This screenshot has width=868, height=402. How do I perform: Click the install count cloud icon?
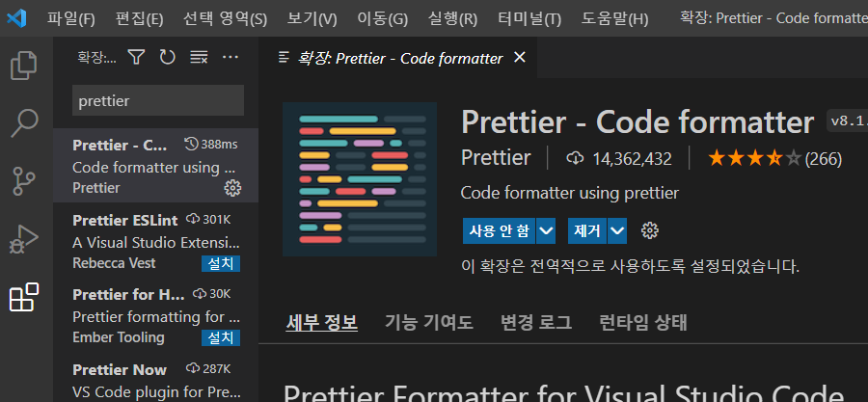pyautogui.click(x=575, y=159)
